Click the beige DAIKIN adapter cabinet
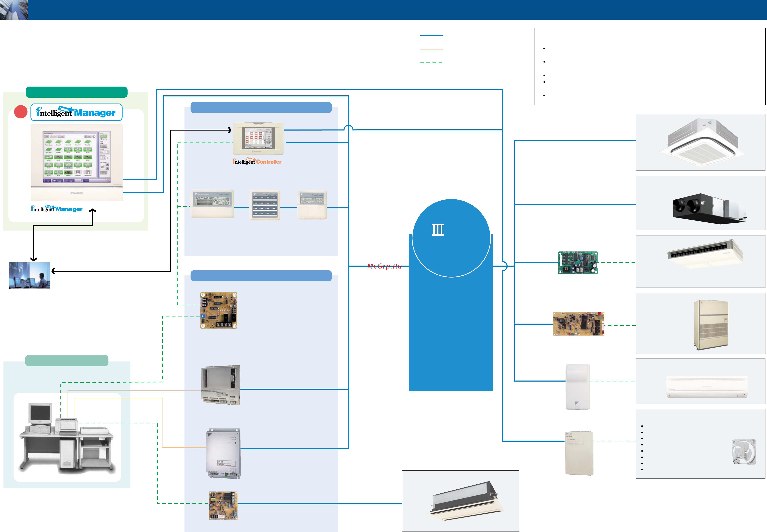Viewport: 767px width, 532px height. (x=579, y=453)
